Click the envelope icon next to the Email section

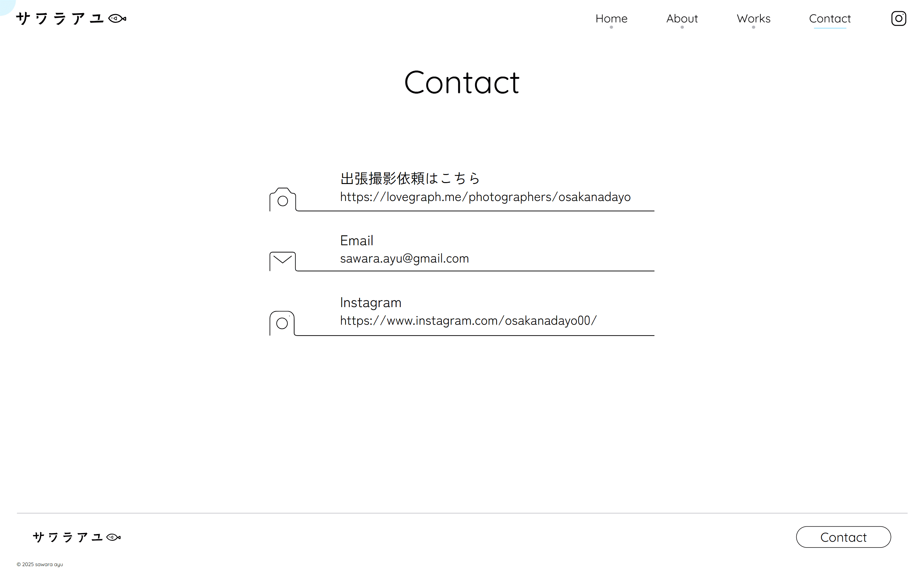pos(283,261)
